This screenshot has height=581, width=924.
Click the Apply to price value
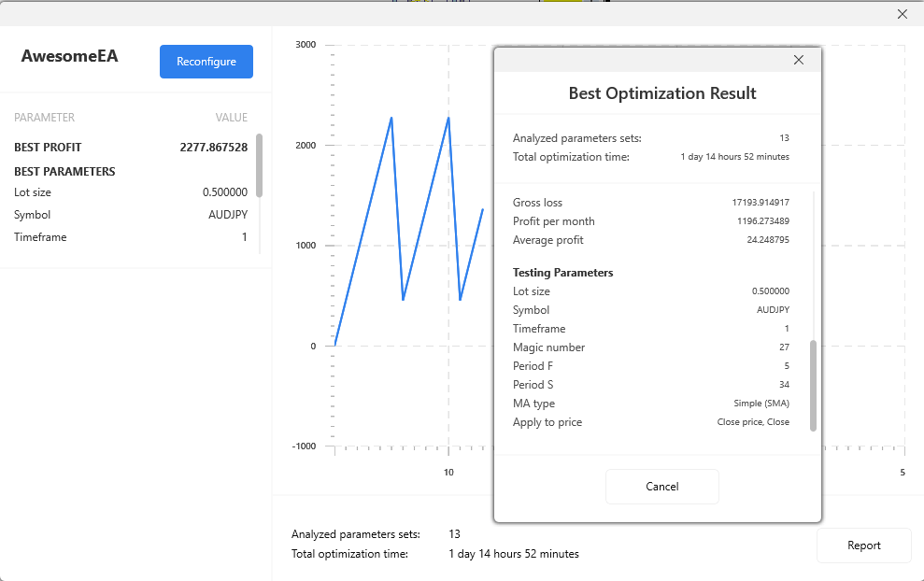746,422
